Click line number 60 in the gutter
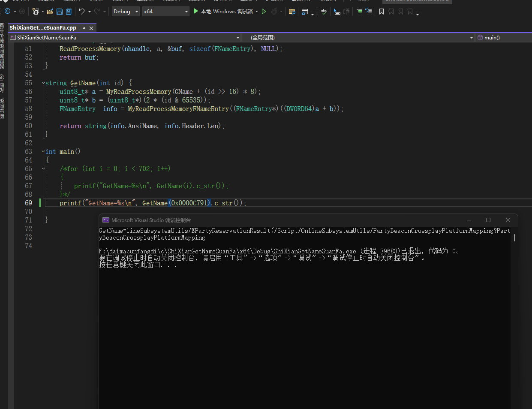 coord(28,126)
